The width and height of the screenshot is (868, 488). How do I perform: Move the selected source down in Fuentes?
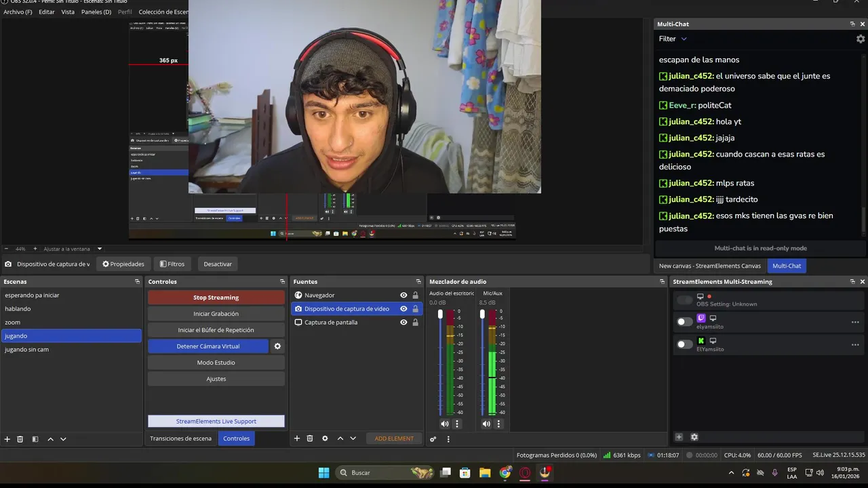pos(353,439)
